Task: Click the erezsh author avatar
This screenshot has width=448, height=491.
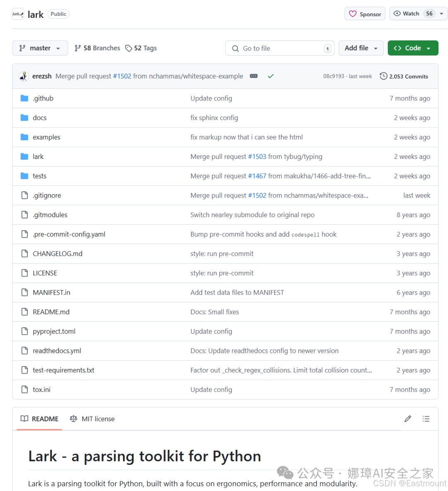Action: pos(24,76)
